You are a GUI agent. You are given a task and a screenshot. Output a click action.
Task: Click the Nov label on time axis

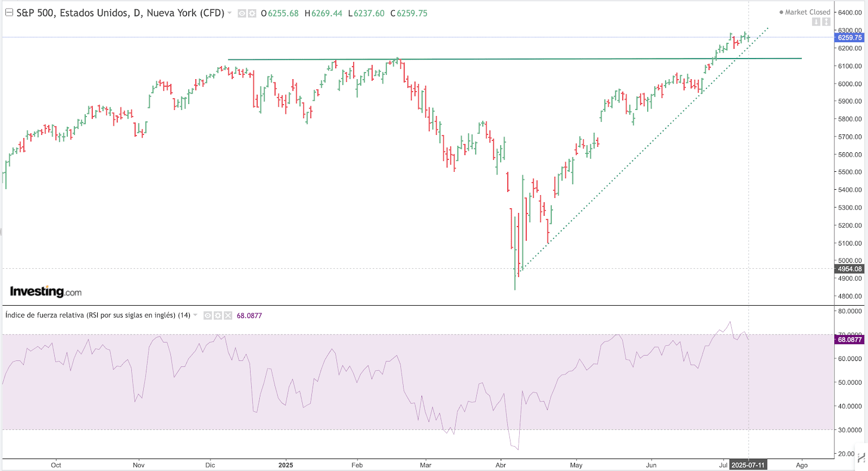click(139, 465)
